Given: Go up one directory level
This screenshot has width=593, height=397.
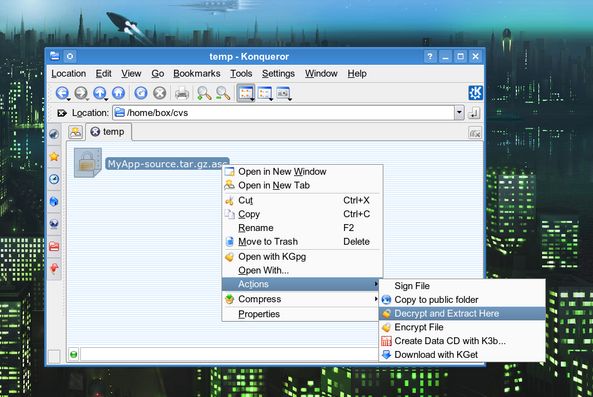Looking at the screenshot, I should pyautogui.click(x=99, y=93).
